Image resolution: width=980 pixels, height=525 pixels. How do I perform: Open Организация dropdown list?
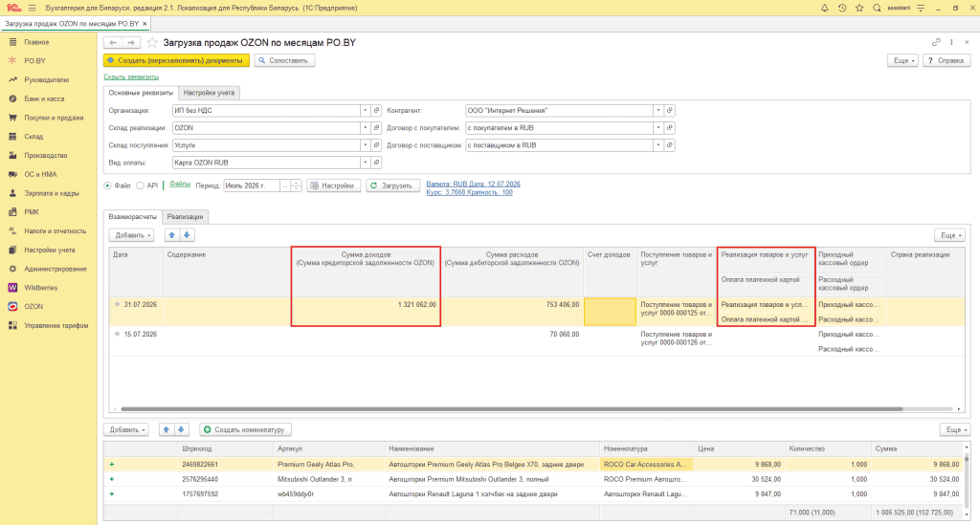pos(365,111)
